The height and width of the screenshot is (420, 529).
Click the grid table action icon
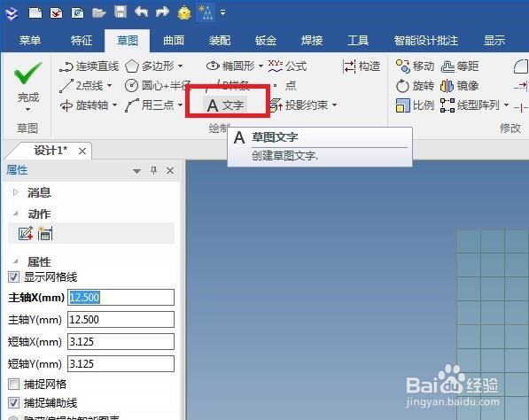pyautogui.click(x=45, y=233)
